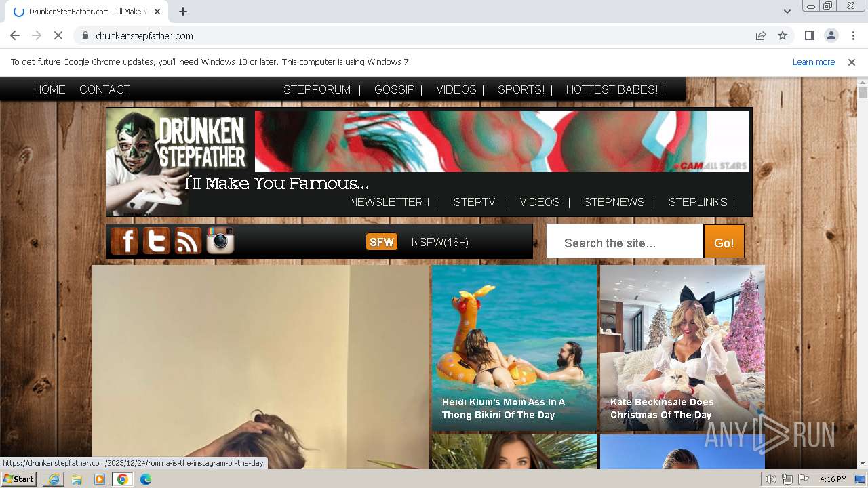Viewport: 868px width, 488px height.
Task: Go to HOME in top menu
Action: pos(50,89)
